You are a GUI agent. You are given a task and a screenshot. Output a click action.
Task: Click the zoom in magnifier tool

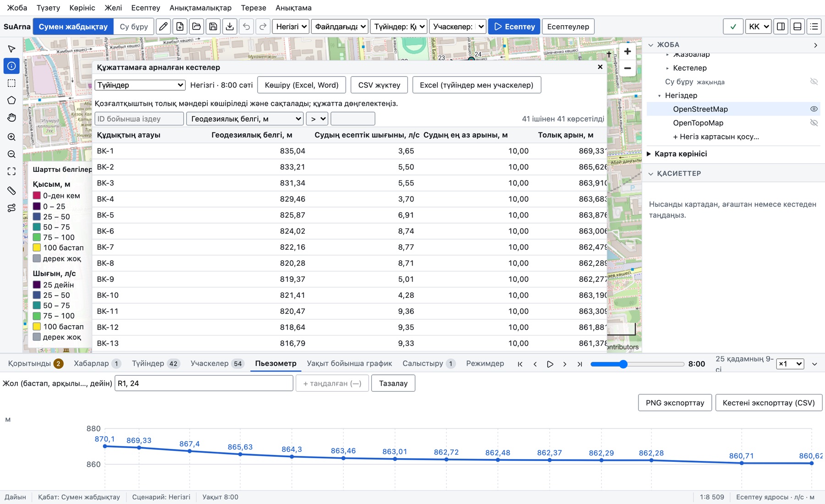pyautogui.click(x=11, y=137)
